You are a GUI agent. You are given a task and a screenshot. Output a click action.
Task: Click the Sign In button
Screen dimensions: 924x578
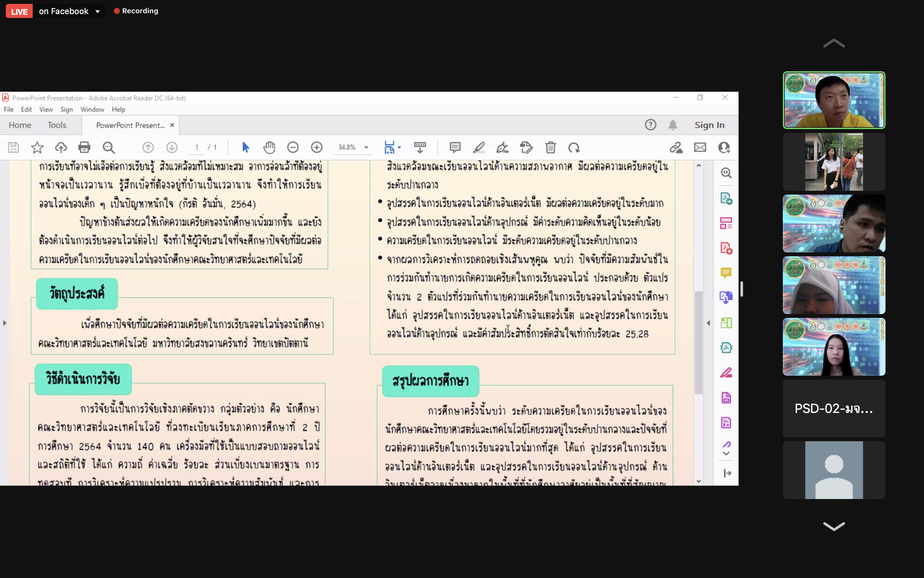pos(709,125)
